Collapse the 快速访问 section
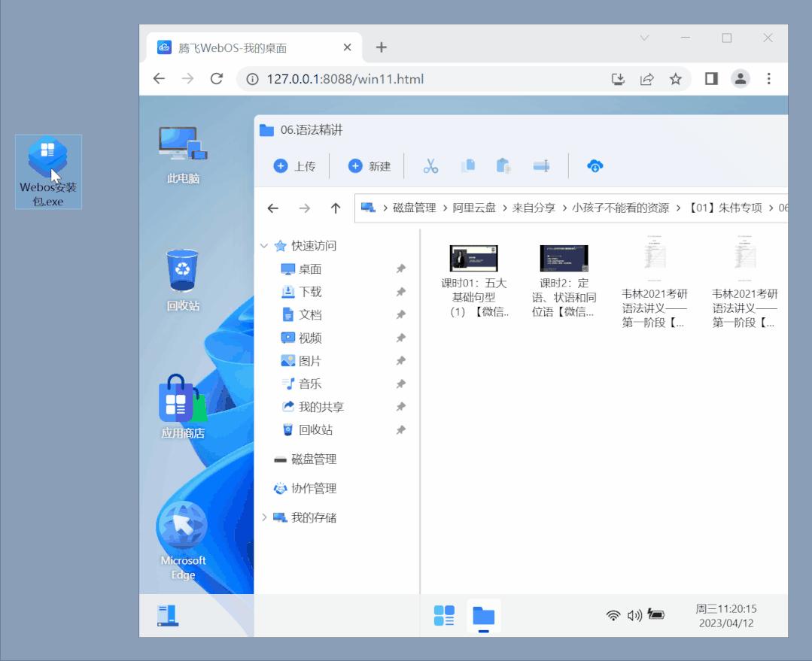812x661 pixels. tap(265, 245)
